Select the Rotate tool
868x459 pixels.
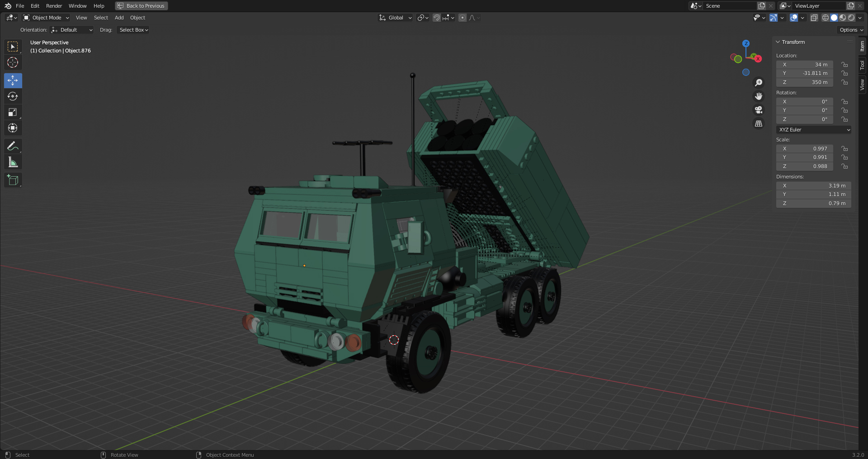[x=13, y=97]
